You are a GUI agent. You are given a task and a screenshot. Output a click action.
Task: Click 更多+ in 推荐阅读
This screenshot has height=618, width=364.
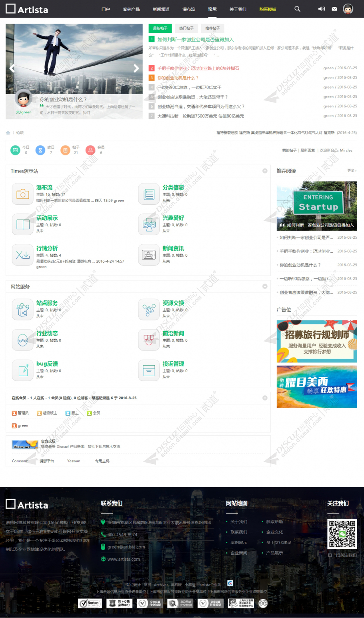point(352,171)
